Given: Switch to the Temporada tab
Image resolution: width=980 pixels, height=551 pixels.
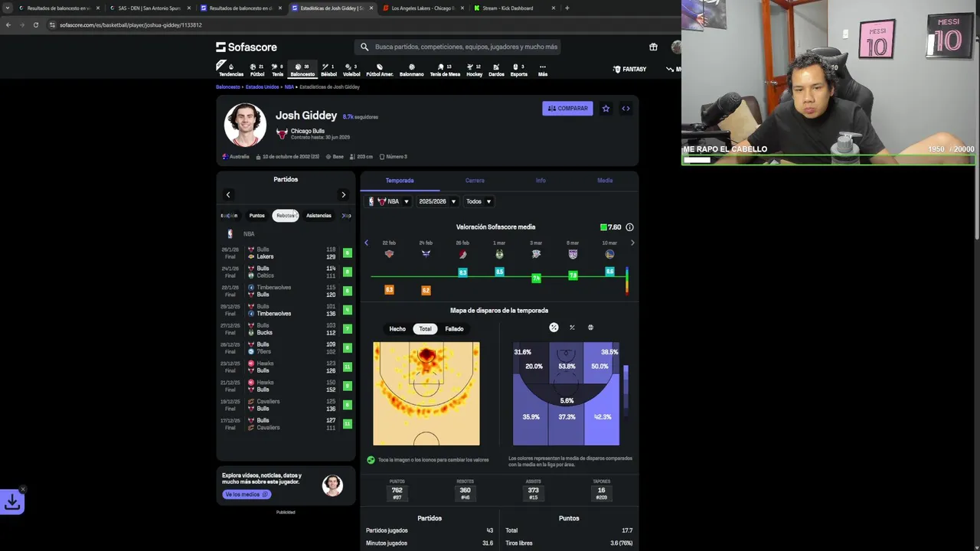Looking at the screenshot, I should [x=400, y=181].
